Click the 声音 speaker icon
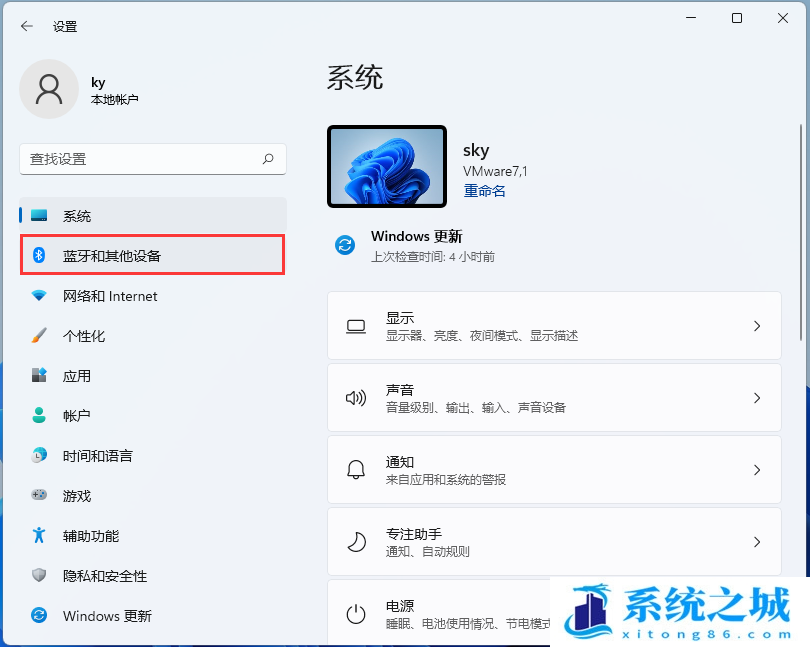Image resolution: width=810 pixels, height=647 pixels. [356, 398]
